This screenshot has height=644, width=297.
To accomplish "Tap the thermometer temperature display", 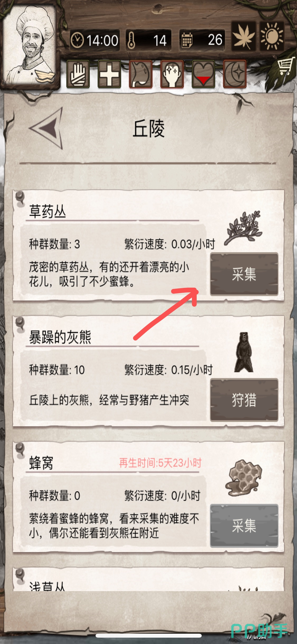I will tap(148, 40).
